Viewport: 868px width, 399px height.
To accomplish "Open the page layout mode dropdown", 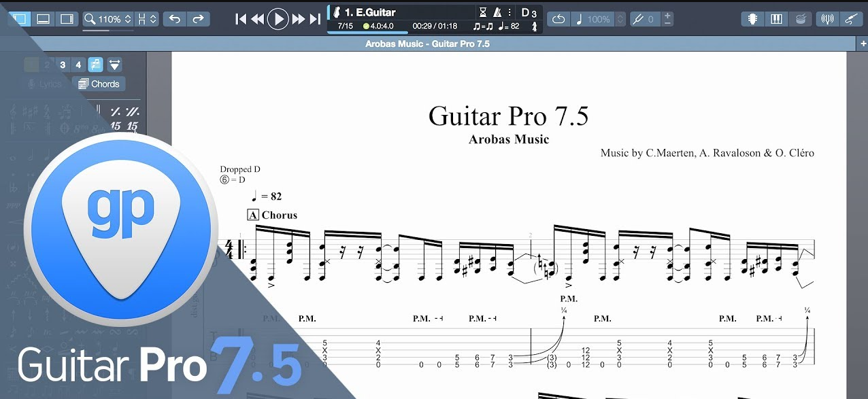I will tap(147, 19).
